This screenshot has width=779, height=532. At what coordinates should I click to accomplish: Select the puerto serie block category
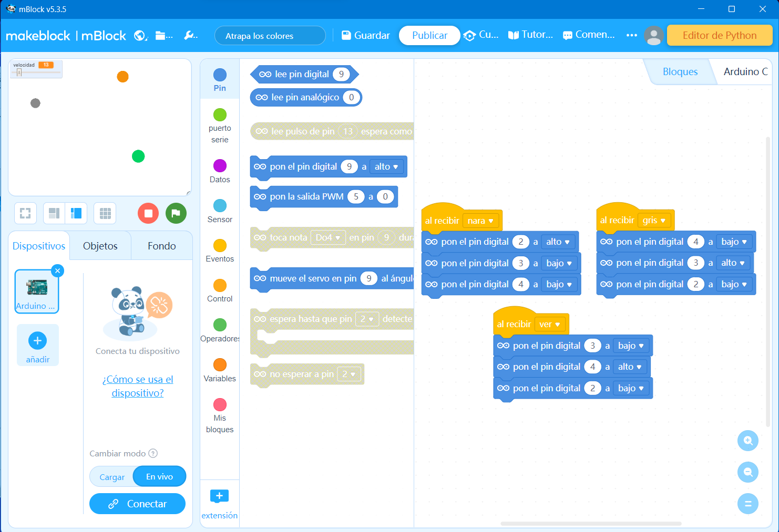pos(220,126)
